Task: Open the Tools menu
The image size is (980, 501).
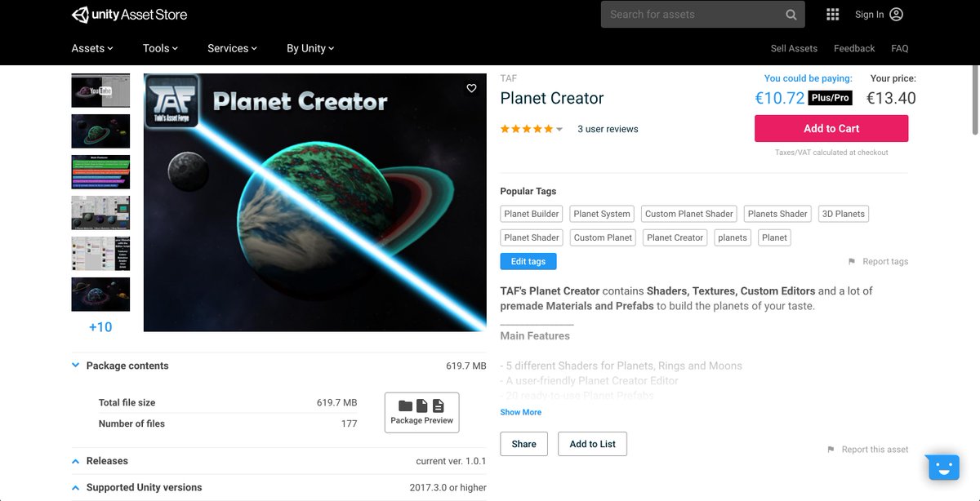Action: pyautogui.click(x=160, y=48)
